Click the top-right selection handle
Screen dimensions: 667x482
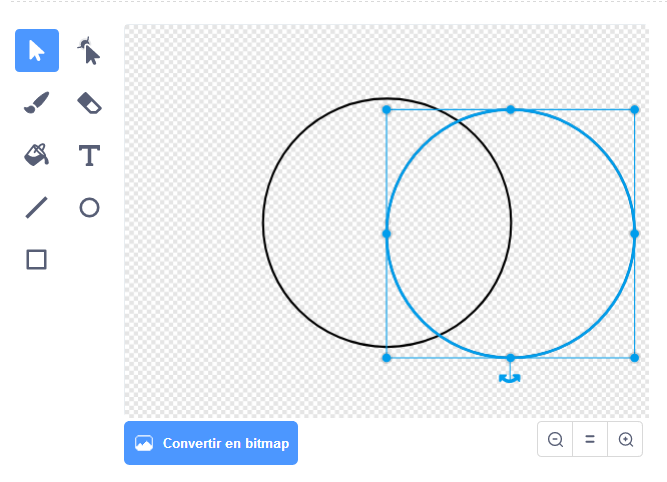634,109
